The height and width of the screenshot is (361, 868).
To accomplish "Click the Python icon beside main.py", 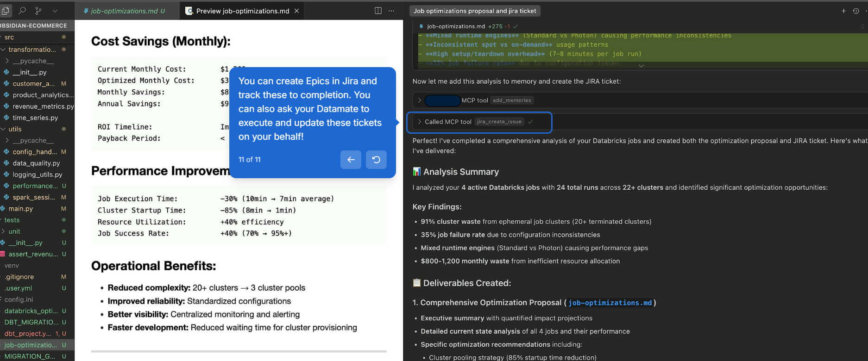I will click(2, 208).
